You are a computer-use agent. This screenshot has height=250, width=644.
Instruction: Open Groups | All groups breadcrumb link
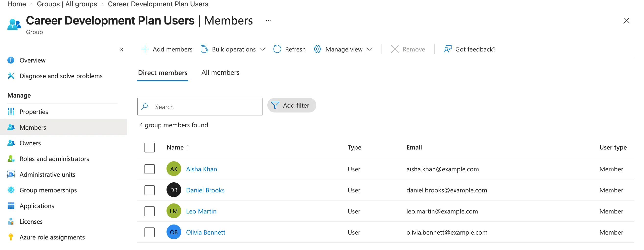67,4
